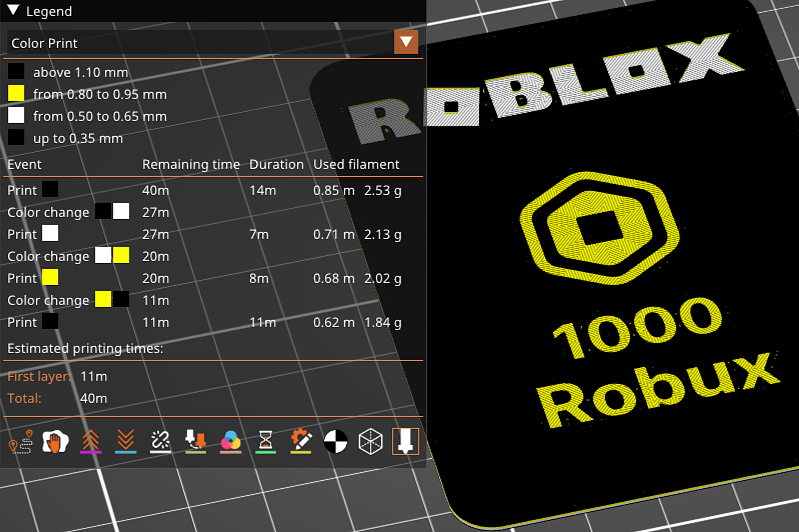The height and width of the screenshot is (532, 799).
Task: Toggle custom G-code gear-pencil icon
Action: click(x=301, y=441)
